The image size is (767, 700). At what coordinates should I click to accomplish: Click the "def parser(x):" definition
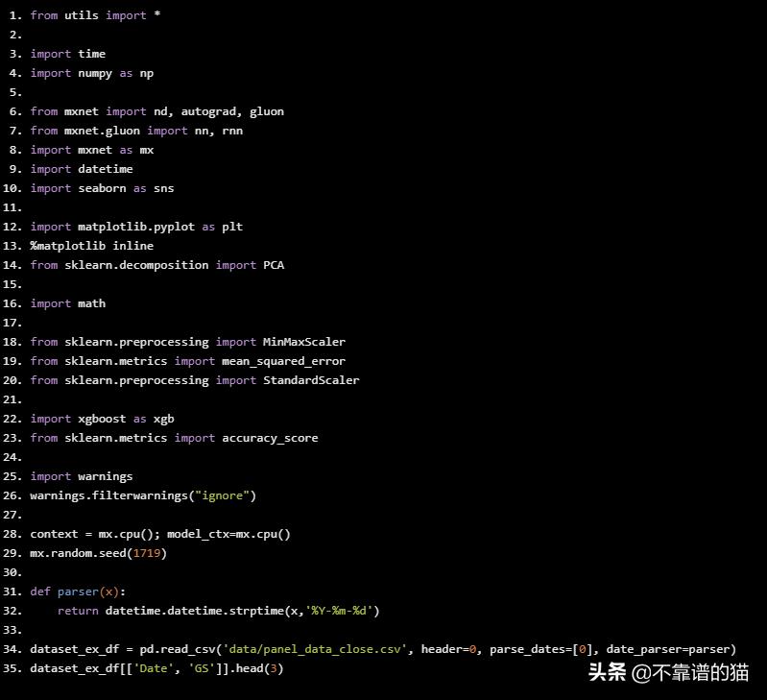[x=79, y=591]
